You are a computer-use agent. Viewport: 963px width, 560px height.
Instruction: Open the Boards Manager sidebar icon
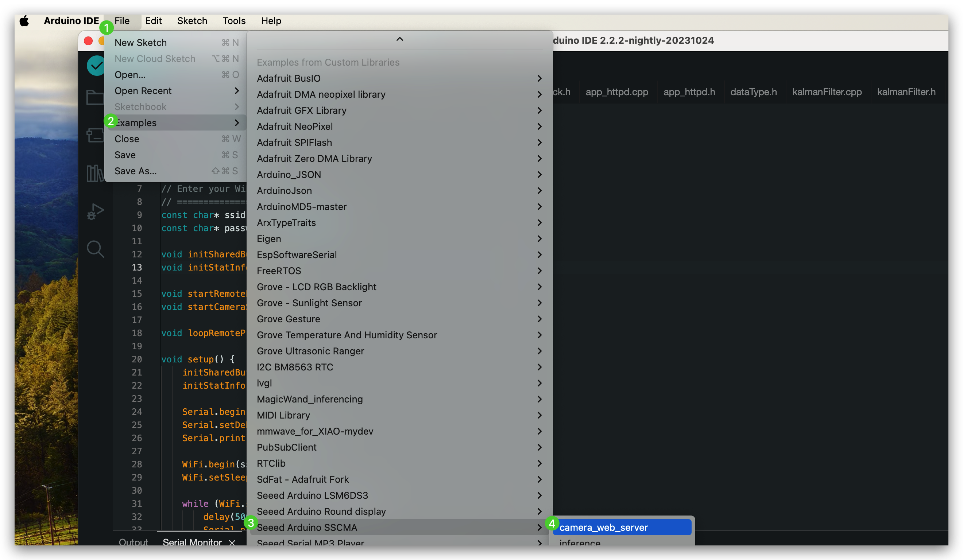(95, 135)
